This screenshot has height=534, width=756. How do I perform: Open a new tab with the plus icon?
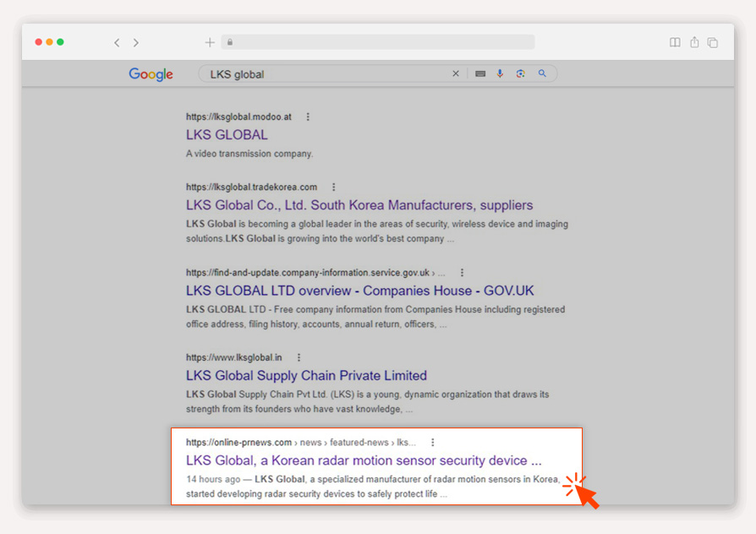210,42
